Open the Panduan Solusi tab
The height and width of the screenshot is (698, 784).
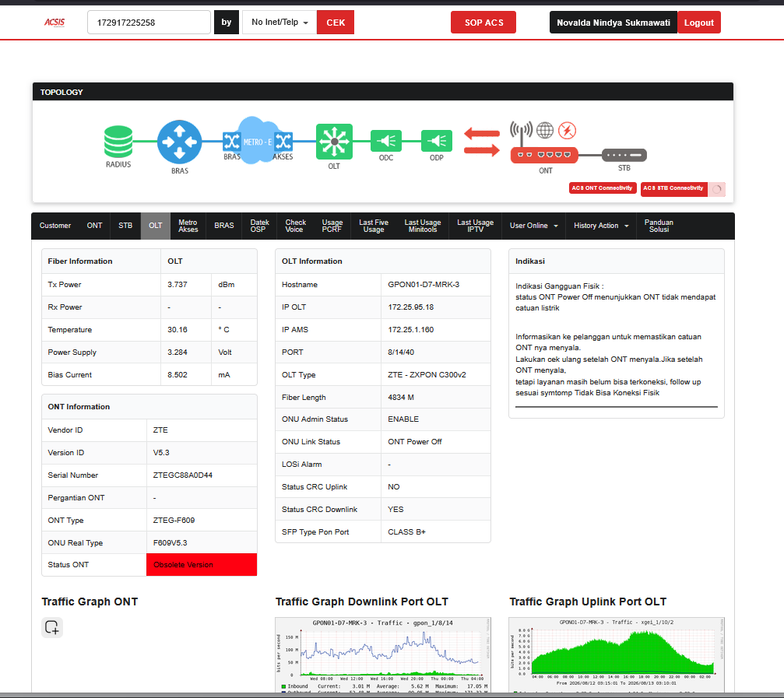(x=659, y=226)
